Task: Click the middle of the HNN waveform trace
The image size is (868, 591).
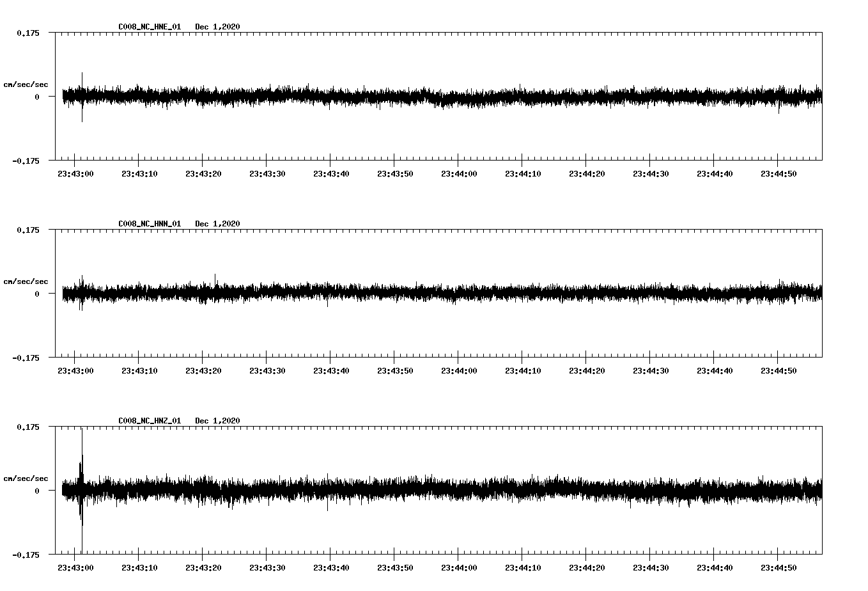Action: point(441,293)
